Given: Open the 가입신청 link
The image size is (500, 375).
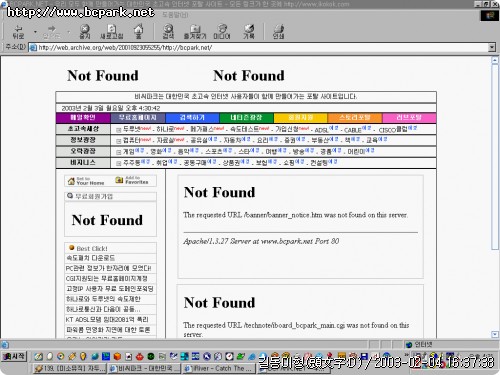Looking at the screenshot, I should pos(287,129).
